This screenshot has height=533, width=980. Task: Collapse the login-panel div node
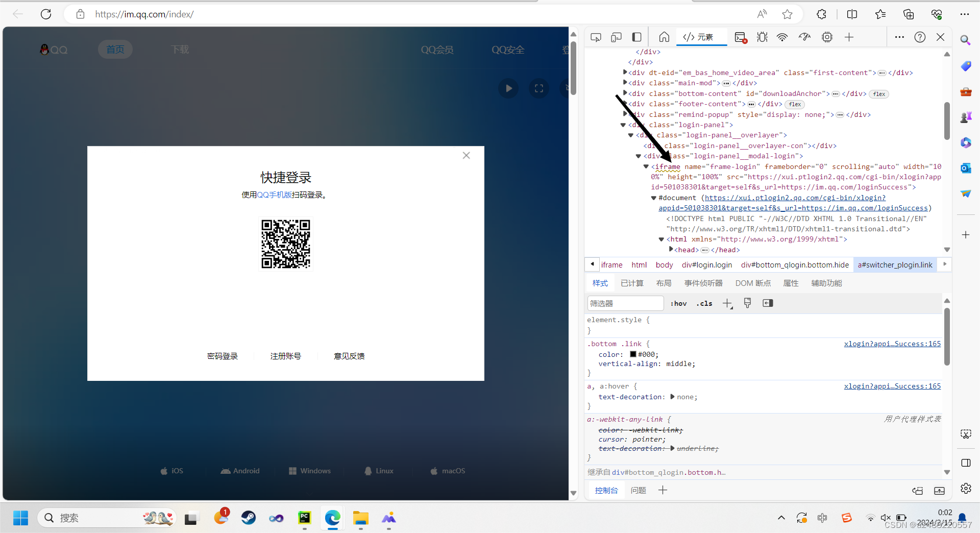623,125
